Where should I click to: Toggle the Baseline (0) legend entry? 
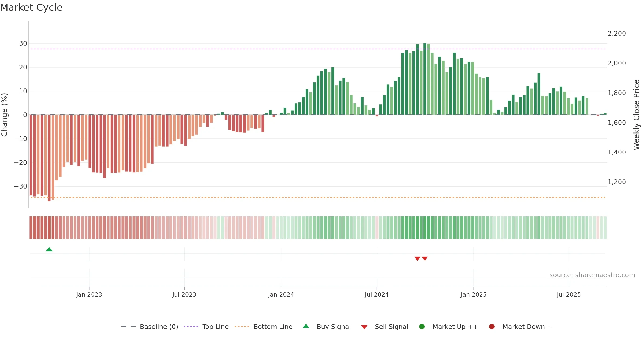point(149,327)
